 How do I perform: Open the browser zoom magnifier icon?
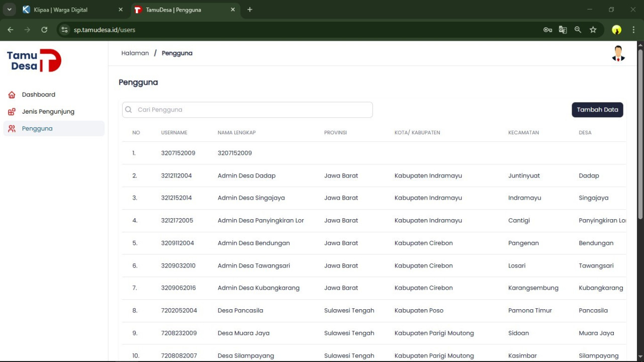tap(578, 30)
